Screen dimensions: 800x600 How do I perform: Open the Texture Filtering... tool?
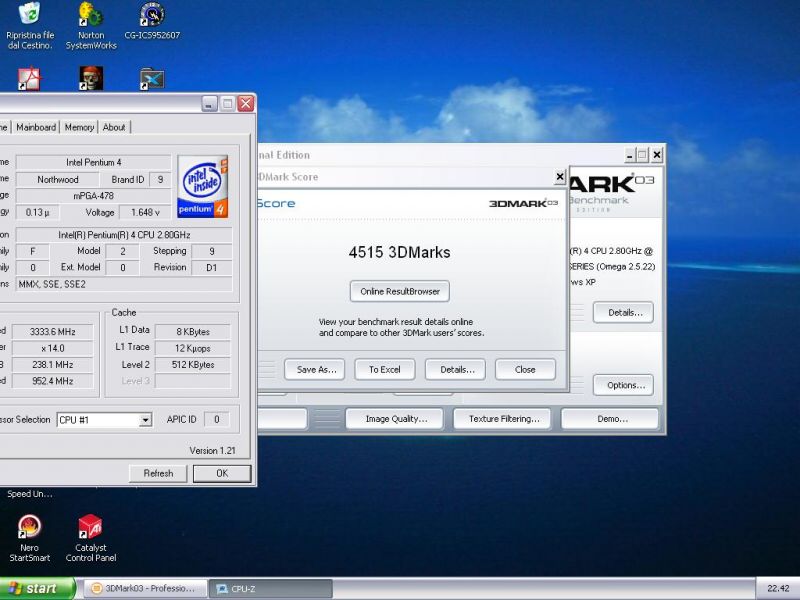[x=503, y=419]
